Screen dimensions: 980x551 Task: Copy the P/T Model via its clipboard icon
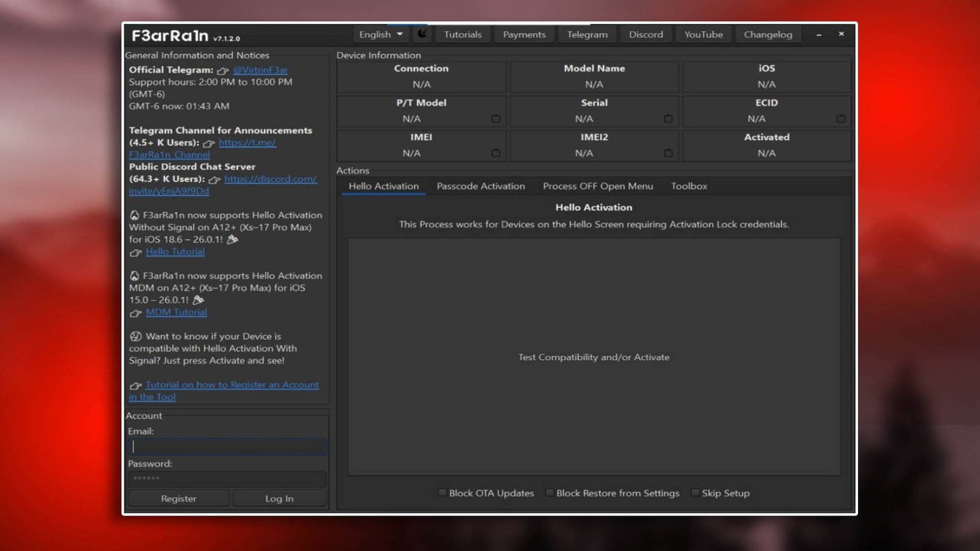pyautogui.click(x=495, y=118)
